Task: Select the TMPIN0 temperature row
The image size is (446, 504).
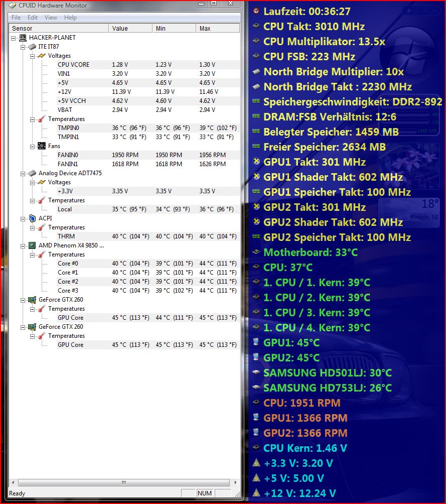Action: (148, 128)
